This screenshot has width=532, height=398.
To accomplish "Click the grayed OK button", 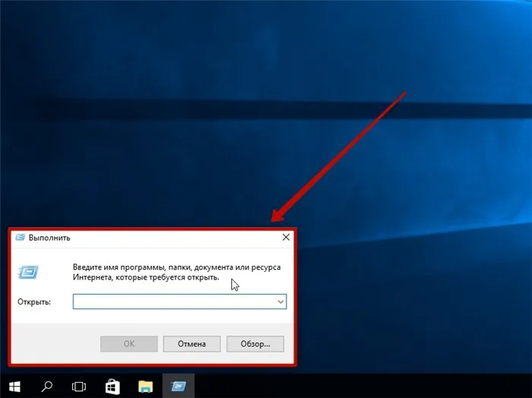I will [x=129, y=344].
